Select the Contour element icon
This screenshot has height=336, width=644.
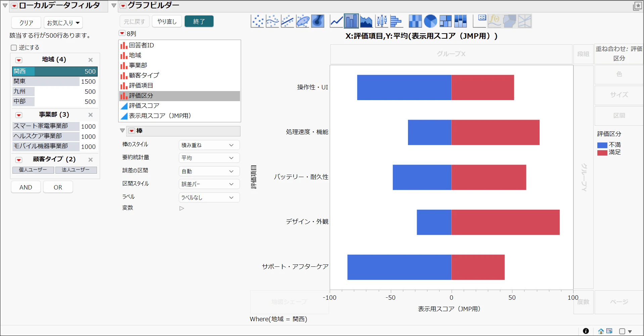coord(318,21)
